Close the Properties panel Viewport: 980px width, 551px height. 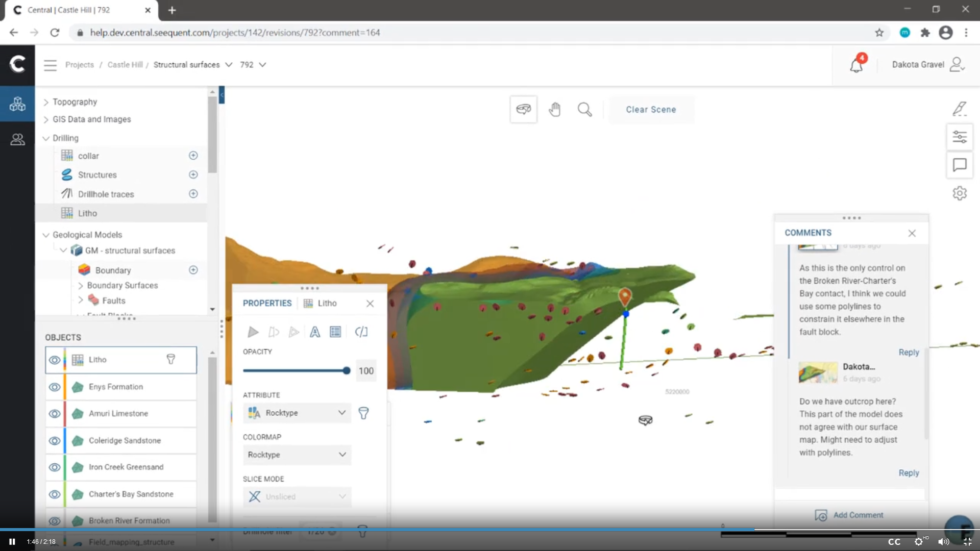(x=370, y=304)
